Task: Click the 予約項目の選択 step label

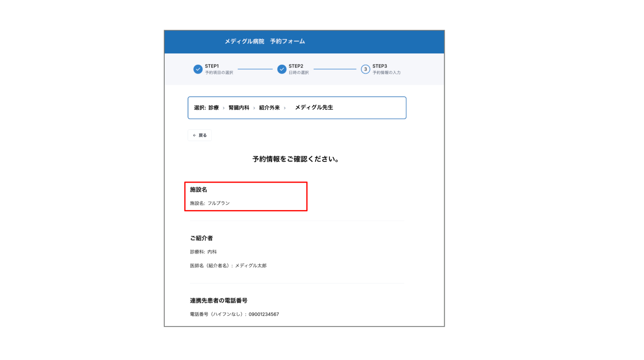Action: [219, 72]
